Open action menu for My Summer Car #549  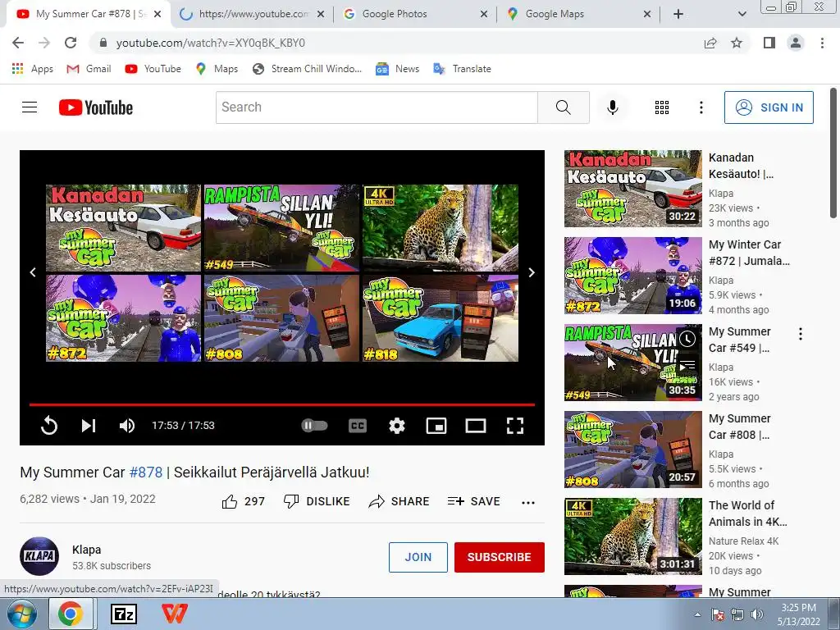(801, 335)
